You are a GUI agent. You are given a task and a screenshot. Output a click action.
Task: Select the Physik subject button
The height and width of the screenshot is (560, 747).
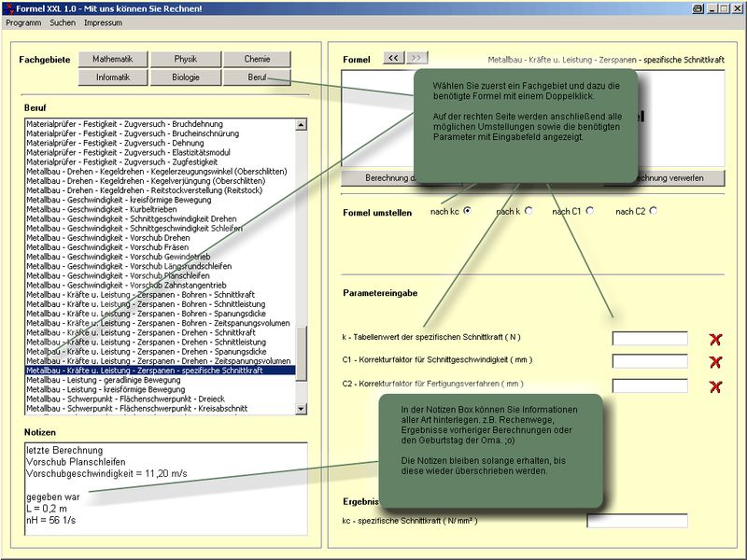186,59
